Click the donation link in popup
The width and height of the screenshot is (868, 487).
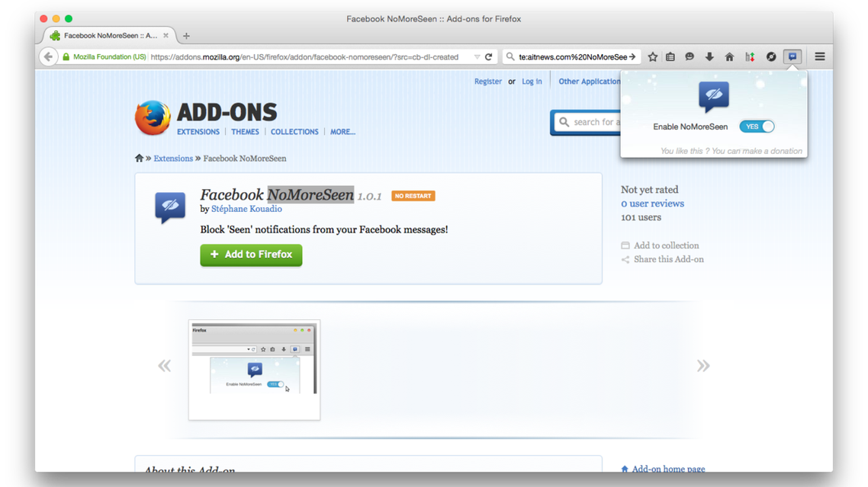(x=731, y=151)
